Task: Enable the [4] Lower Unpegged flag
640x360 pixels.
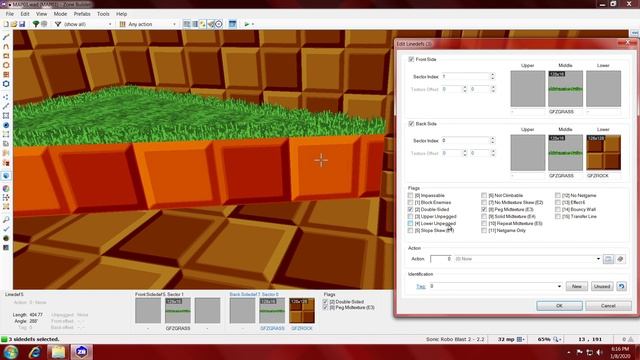Action: pyautogui.click(x=410, y=224)
